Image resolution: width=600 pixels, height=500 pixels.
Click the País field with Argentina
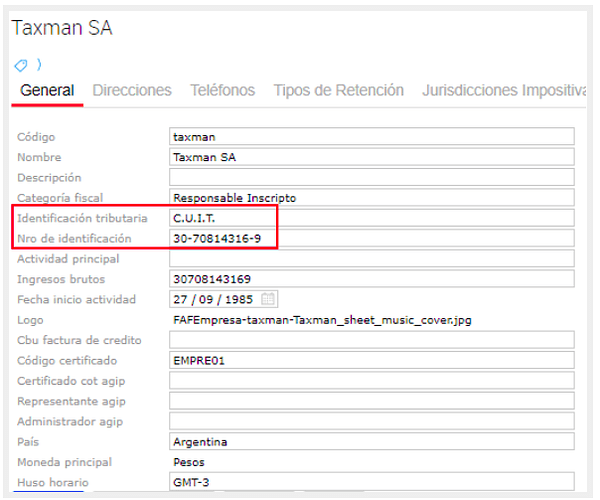coord(372,441)
